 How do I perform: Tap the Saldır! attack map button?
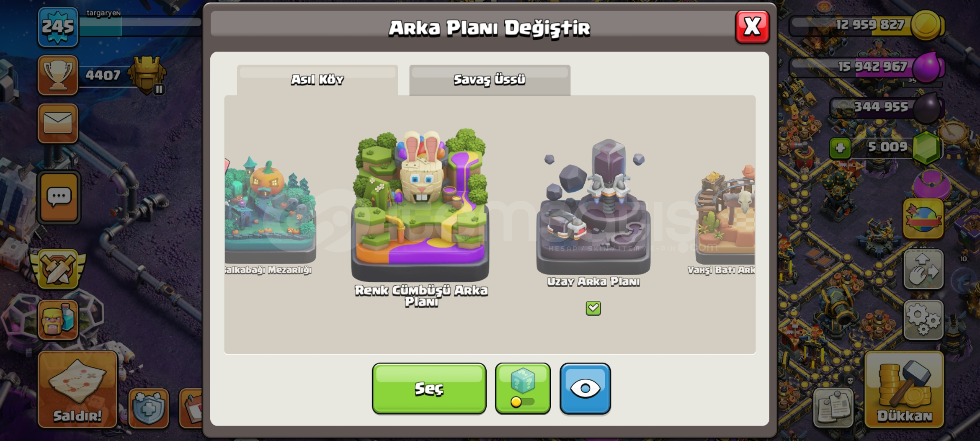coord(78,390)
